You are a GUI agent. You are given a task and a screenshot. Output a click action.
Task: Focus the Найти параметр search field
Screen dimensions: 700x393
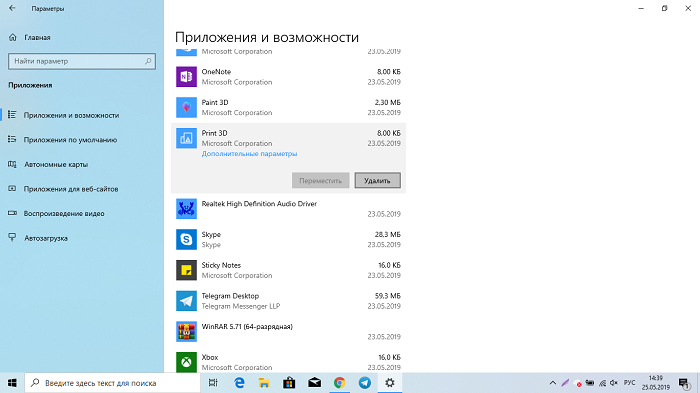[x=82, y=61]
